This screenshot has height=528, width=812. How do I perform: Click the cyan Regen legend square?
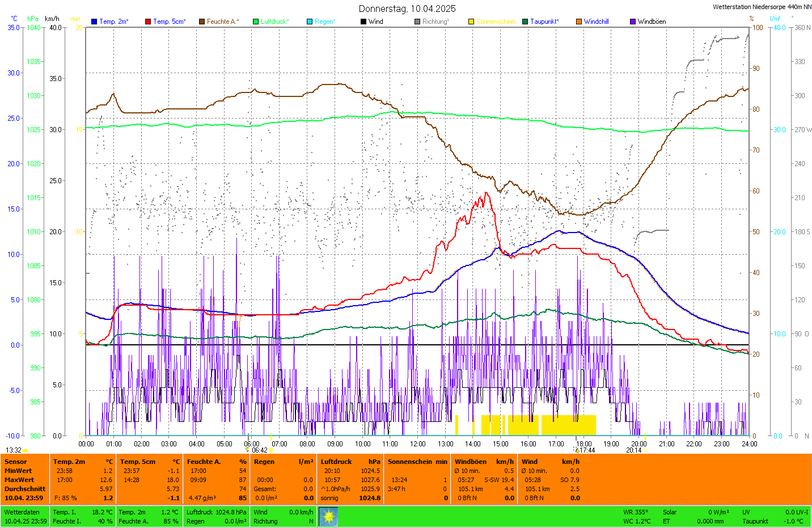pyautogui.click(x=310, y=22)
